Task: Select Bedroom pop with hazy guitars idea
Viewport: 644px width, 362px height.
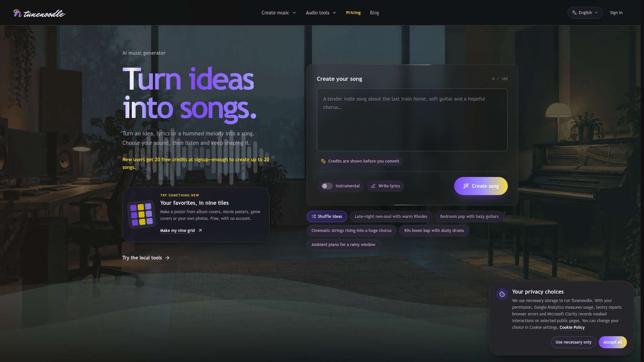Action: point(469,217)
